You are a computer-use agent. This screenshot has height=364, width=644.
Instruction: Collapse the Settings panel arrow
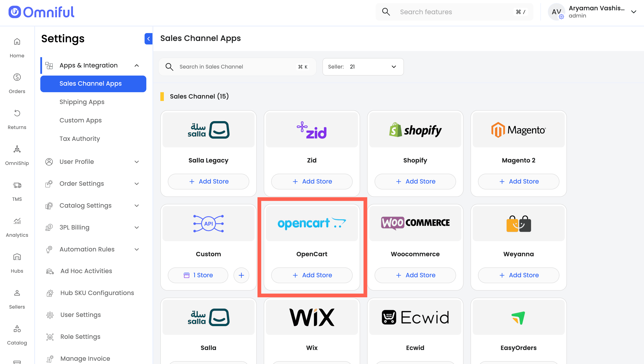[x=149, y=39]
